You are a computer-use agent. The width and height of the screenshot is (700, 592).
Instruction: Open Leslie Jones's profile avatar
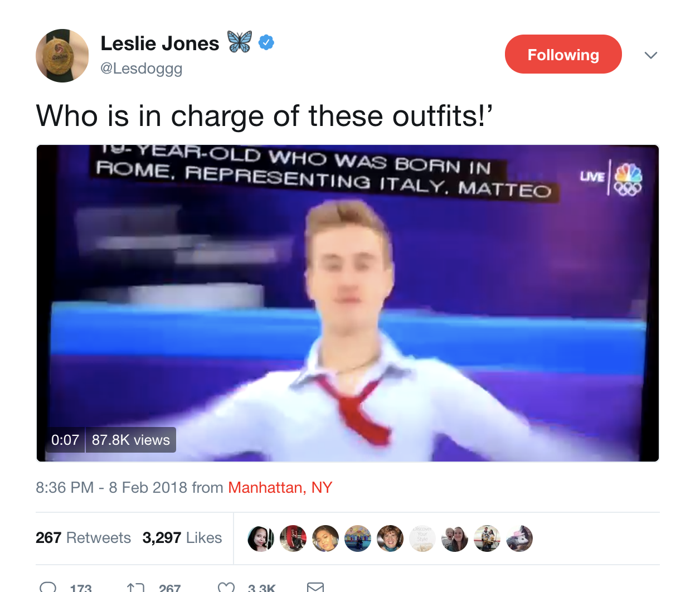click(x=62, y=56)
